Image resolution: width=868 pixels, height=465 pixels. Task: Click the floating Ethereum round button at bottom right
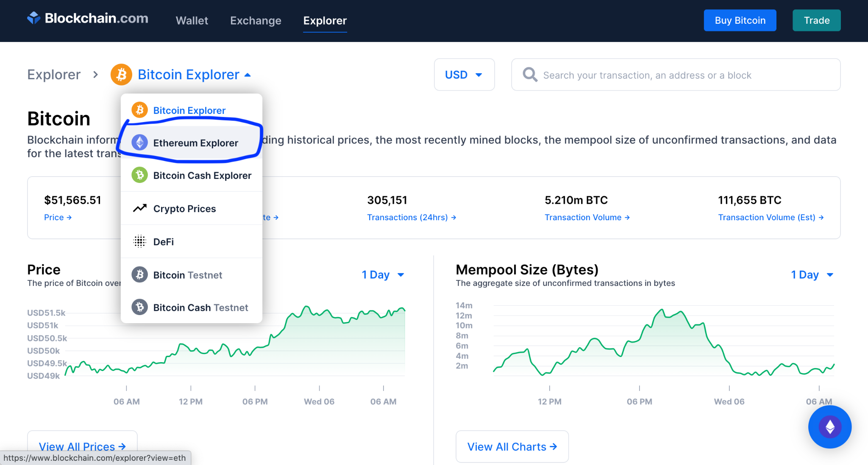(x=829, y=426)
